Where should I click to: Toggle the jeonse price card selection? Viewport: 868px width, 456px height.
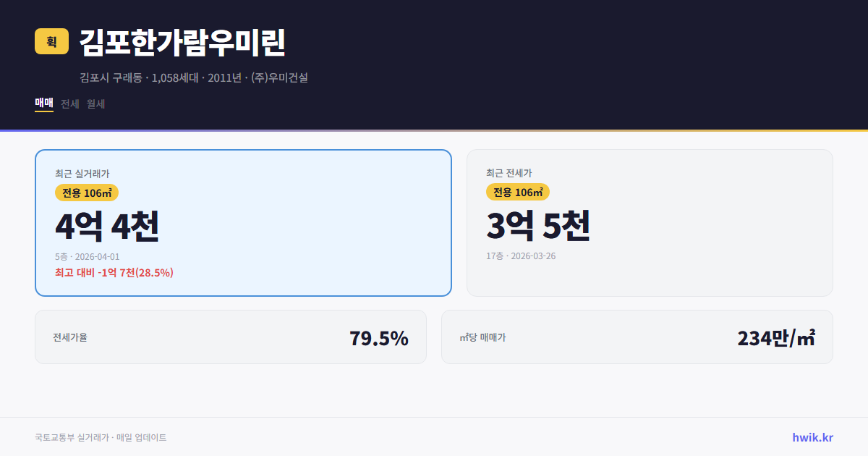(x=650, y=222)
